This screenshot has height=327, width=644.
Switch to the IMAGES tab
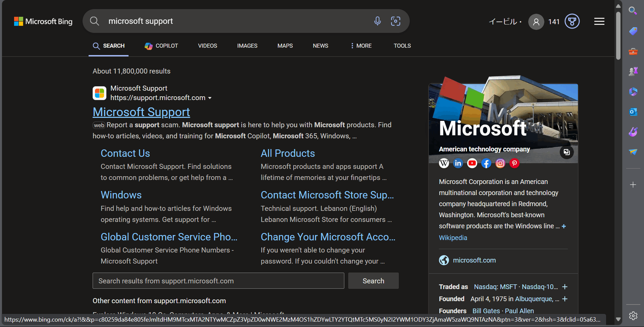(247, 46)
